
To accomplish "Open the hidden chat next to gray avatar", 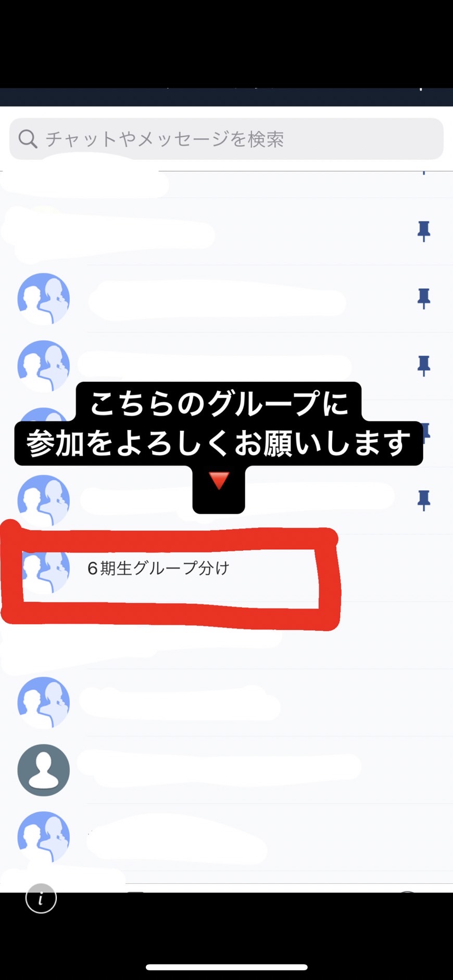I will 227,770.
